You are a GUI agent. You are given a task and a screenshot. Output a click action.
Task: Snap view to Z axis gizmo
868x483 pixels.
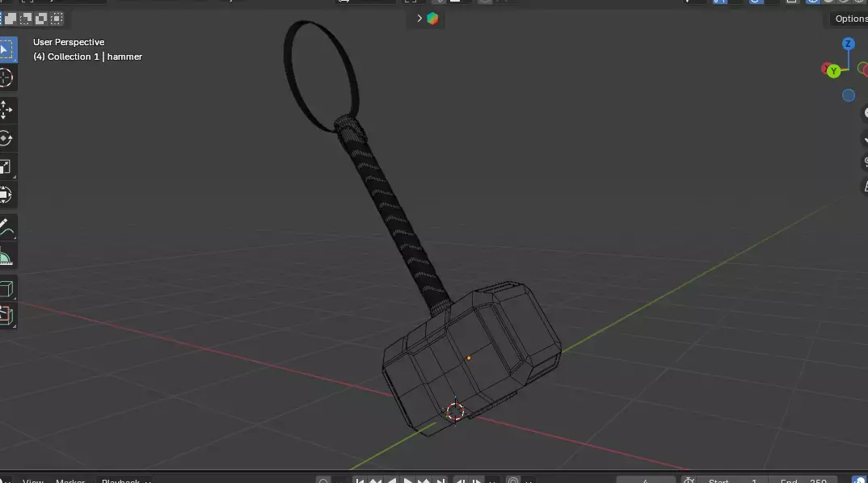[848, 44]
